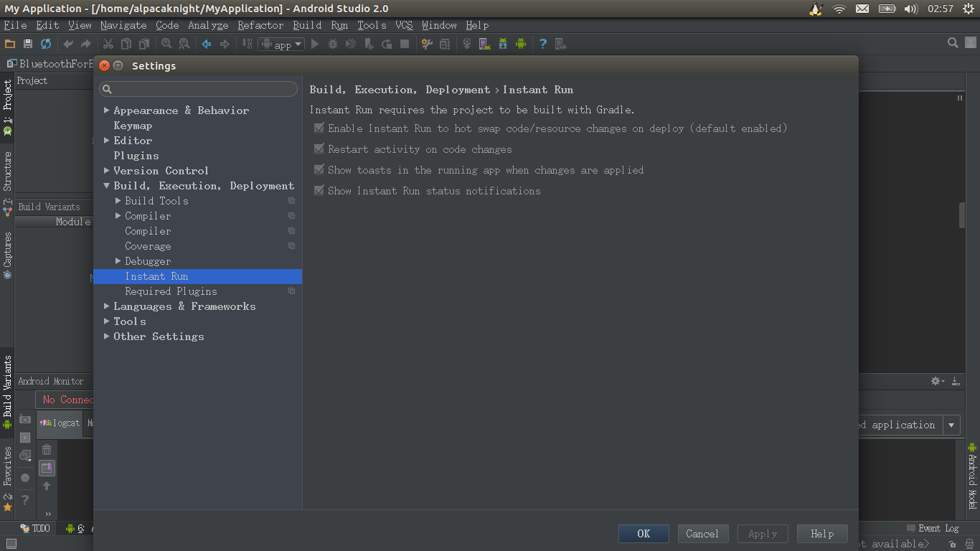Expand the Build Tools node
The image size is (980, 551).
(118, 201)
